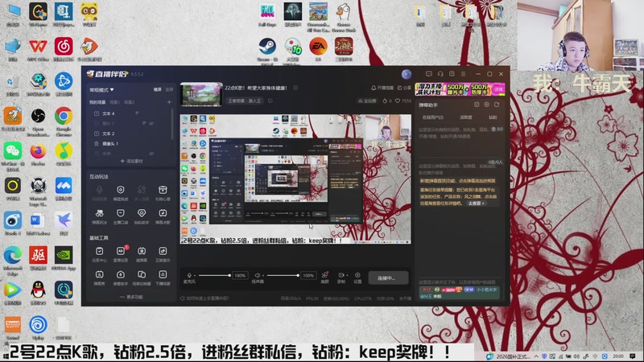644x362 pixels.
Task: Open the pocket-shaped icon in 互动玩法 second row
Action: [120, 213]
